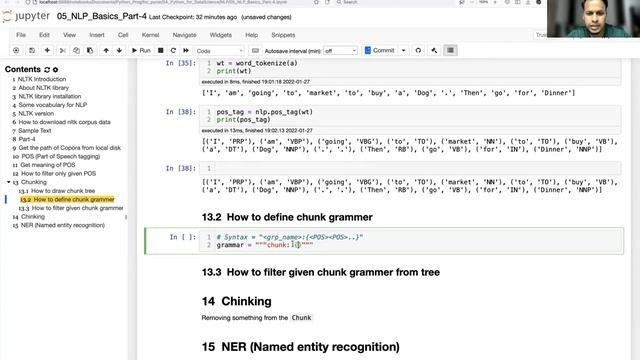The width and height of the screenshot is (640, 360).
Task: Click the save and checkpoint icon
Action: click(31, 51)
